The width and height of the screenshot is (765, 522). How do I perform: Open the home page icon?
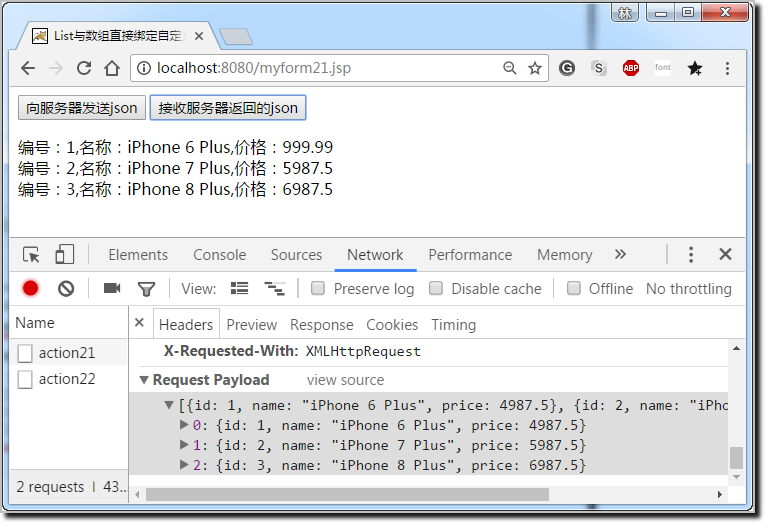112,68
